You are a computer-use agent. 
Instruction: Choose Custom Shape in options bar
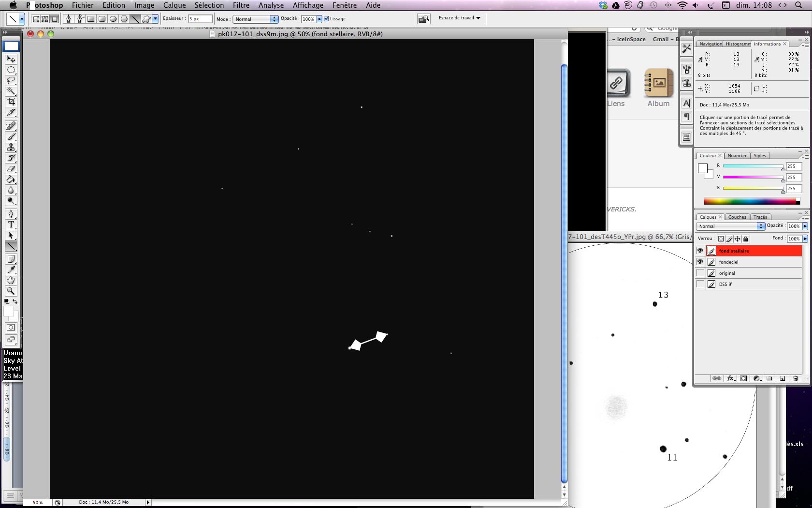pos(146,19)
